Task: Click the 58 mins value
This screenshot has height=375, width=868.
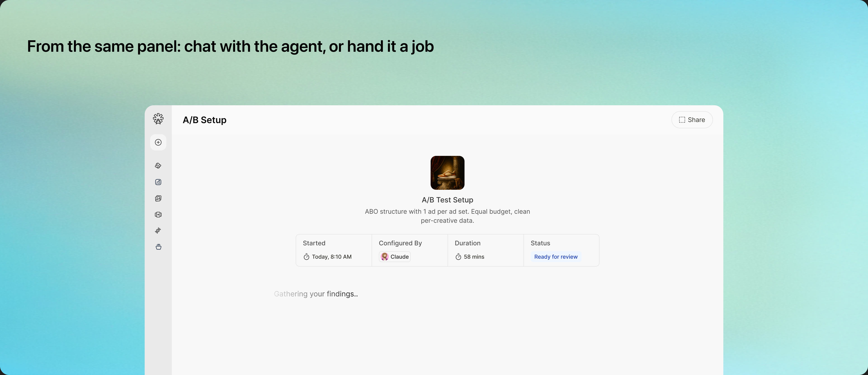Action: 474,257
